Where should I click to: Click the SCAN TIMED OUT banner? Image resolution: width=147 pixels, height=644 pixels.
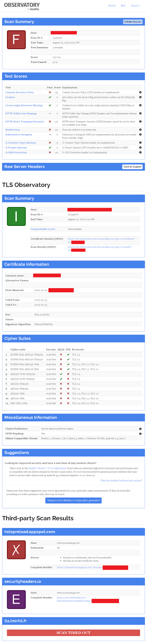(73, 633)
